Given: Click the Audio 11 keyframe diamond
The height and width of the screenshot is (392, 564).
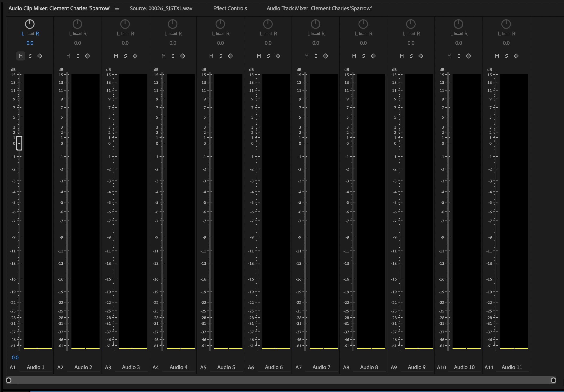Looking at the screenshot, I should [516, 56].
